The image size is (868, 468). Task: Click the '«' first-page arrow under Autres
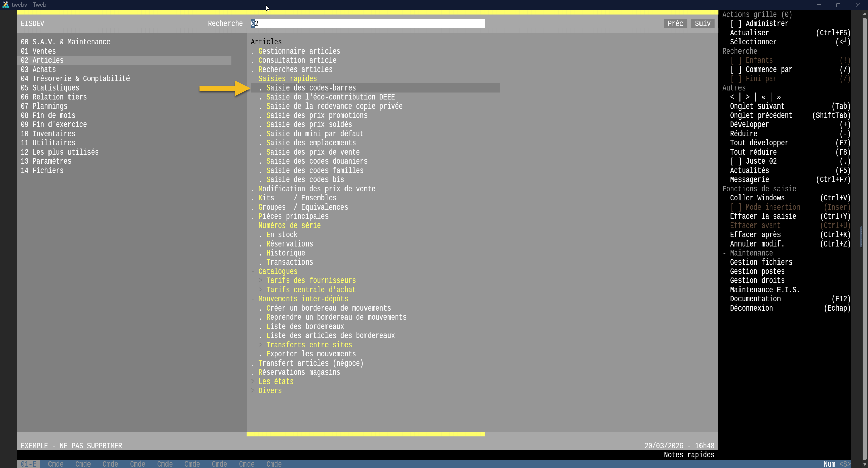click(x=763, y=97)
